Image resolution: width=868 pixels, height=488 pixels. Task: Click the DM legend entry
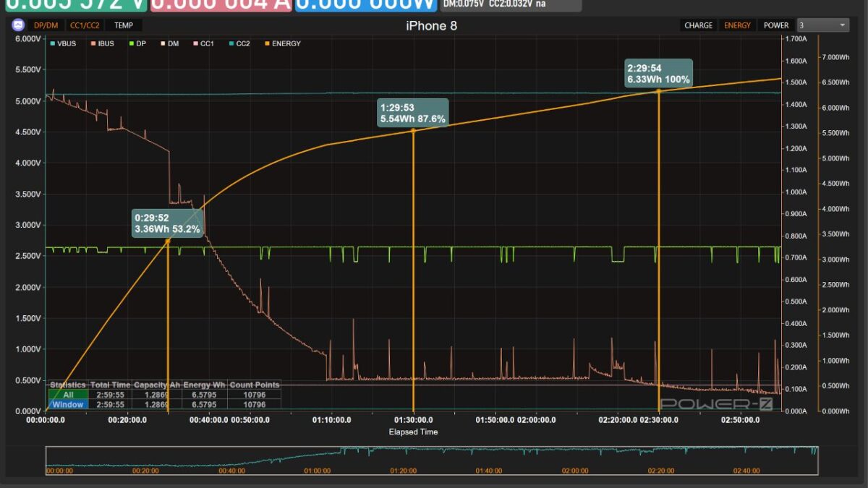(x=170, y=43)
